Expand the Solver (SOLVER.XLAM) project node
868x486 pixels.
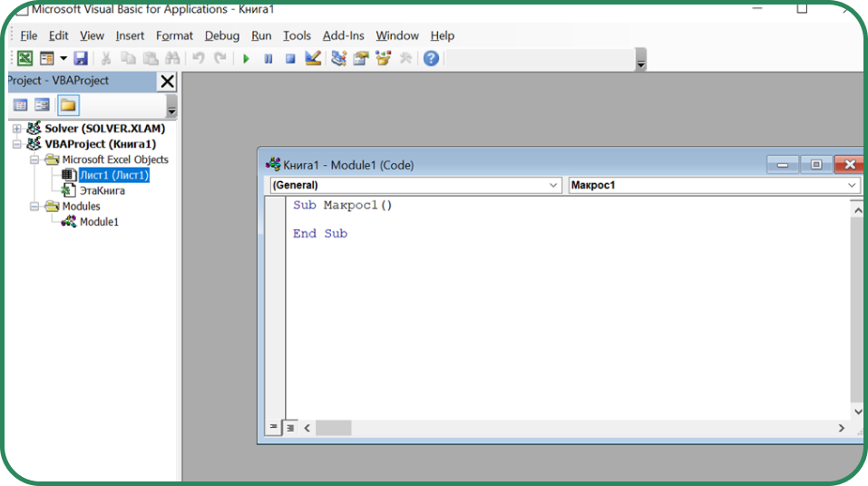tap(17, 129)
